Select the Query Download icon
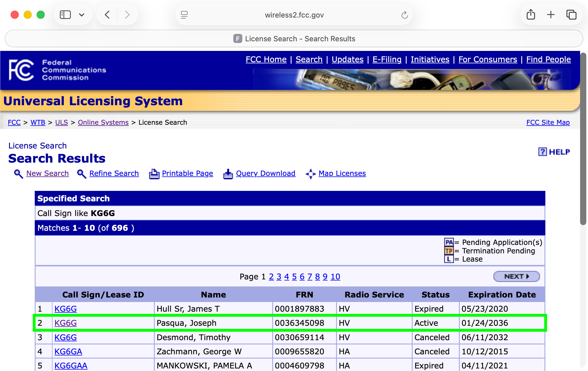This screenshot has height=371, width=588. 228,174
